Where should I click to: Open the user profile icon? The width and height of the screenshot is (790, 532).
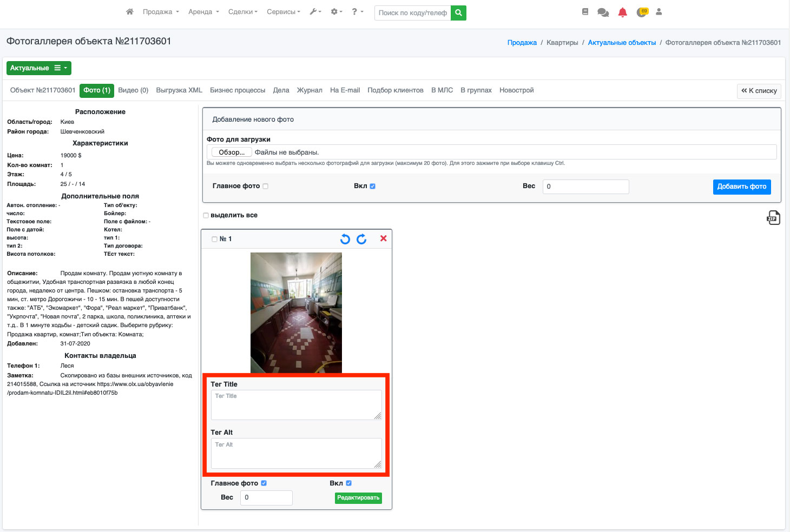[659, 12]
